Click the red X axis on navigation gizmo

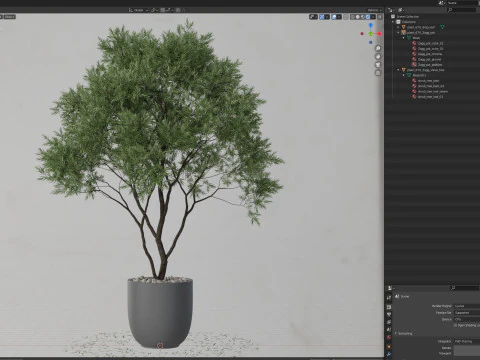pos(379,34)
